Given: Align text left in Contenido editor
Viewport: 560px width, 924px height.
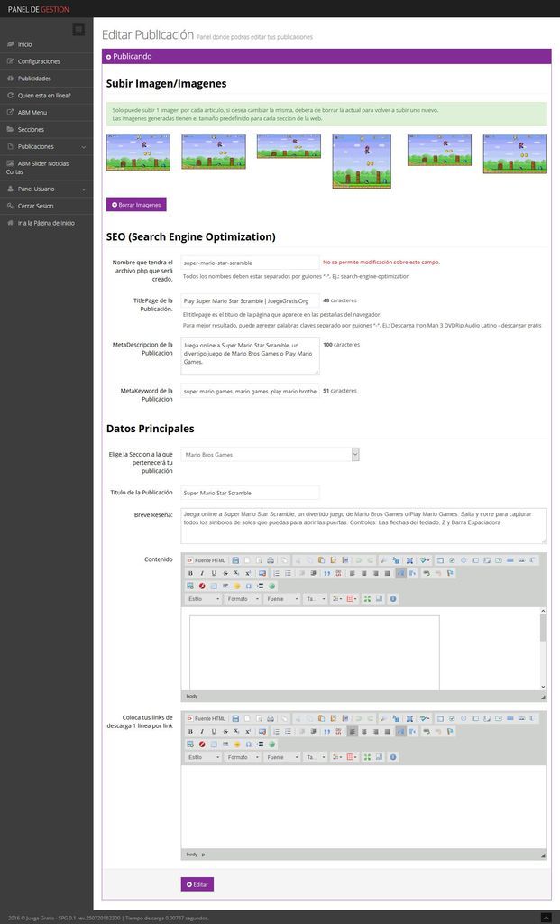Looking at the screenshot, I should pos(352,573).
